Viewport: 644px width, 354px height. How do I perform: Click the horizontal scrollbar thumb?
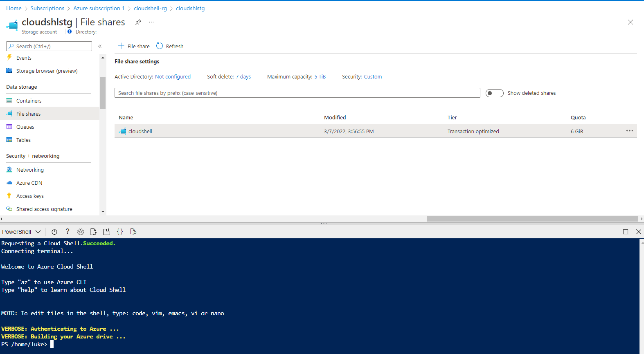[x=532, y=219]
